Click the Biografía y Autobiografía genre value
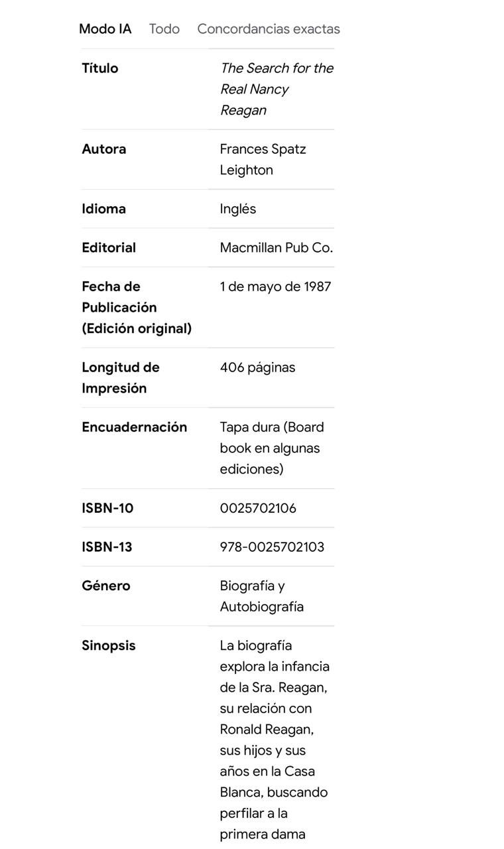 (x=261, y=596)
